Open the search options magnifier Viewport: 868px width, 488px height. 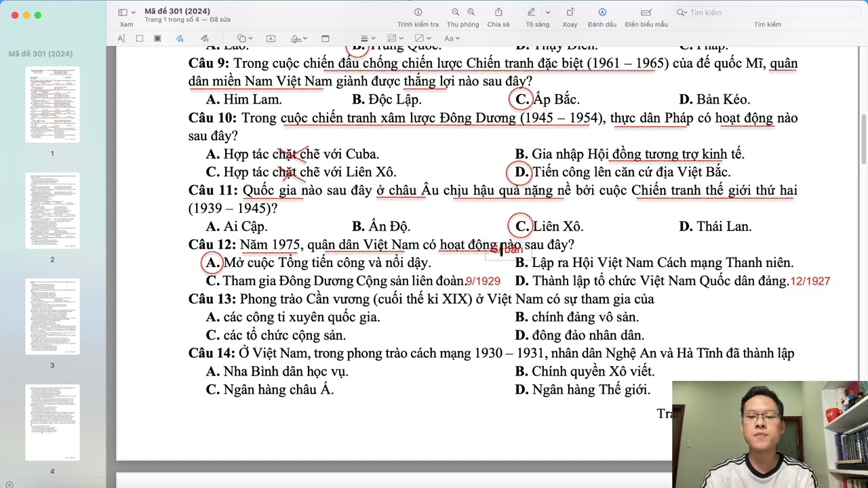(682, 12)
